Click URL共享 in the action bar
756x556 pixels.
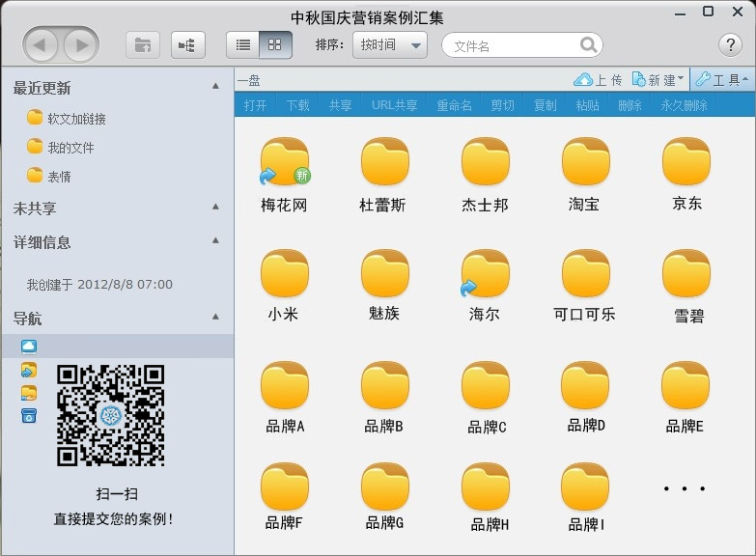(394, 104)
